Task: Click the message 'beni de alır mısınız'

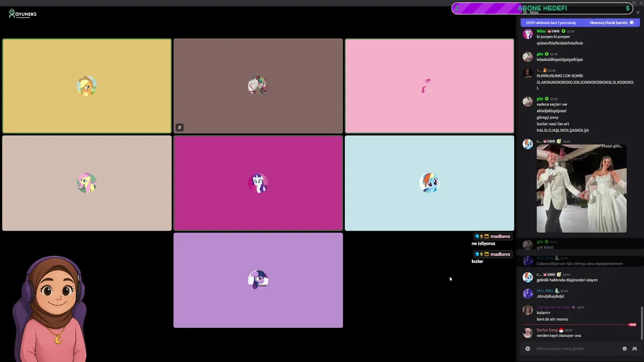Action: point(552,319)
